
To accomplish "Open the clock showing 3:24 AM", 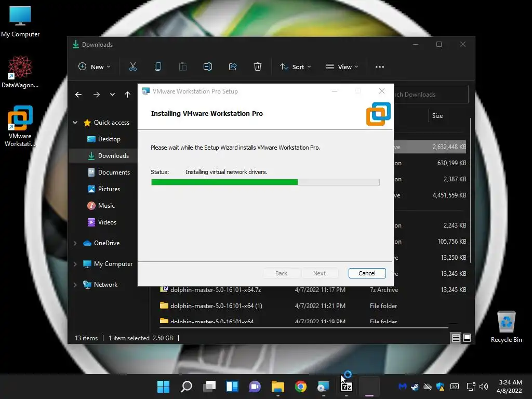I will click(509, 387).
